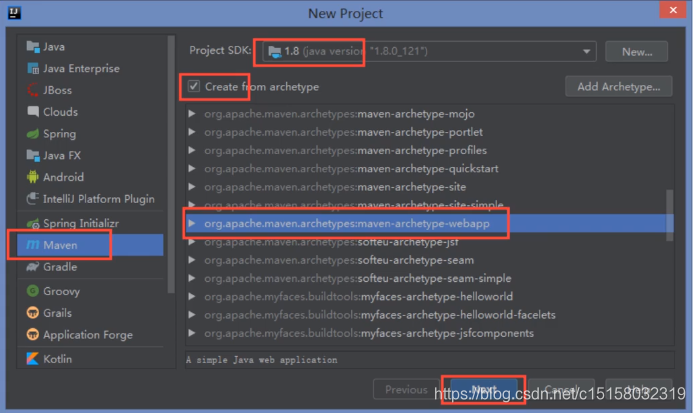Expand the softeu-archetype-seam node

[x=192, y=260]
